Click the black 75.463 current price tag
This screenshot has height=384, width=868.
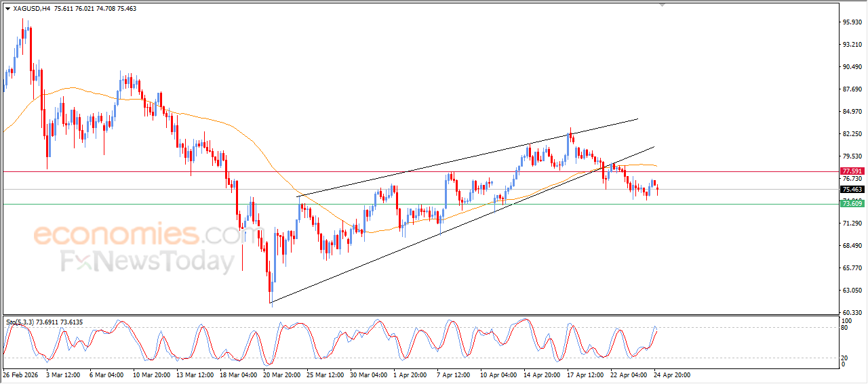tap(851, 190)
